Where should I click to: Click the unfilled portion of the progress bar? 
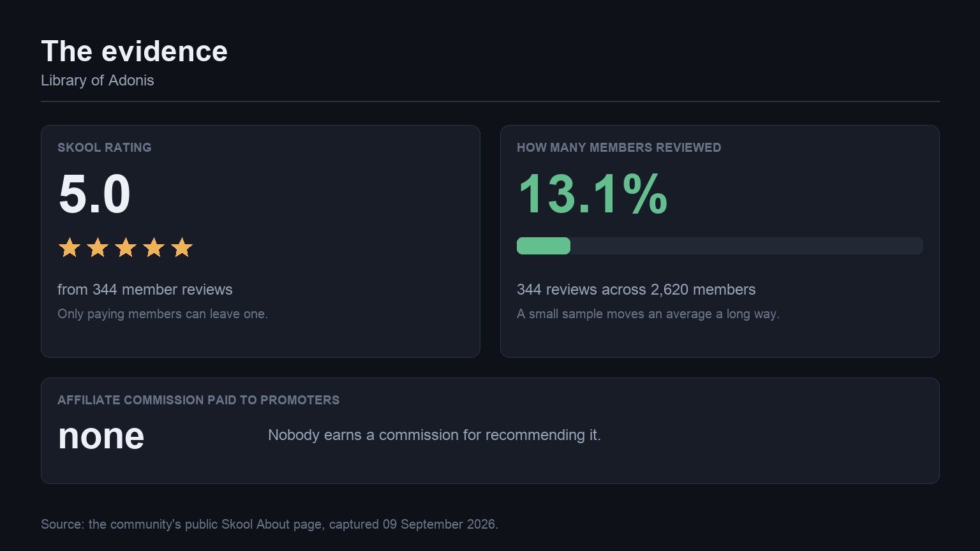[746, 246]
